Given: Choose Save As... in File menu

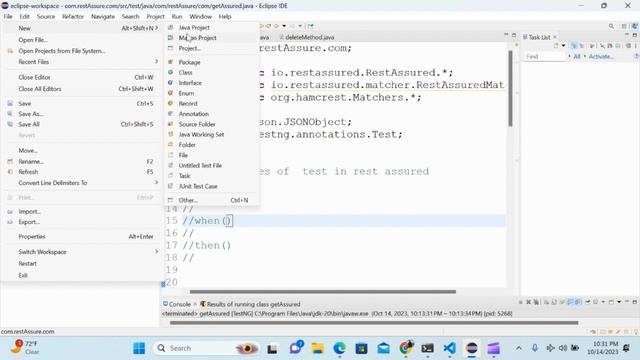Looking at the screenshot, I should coord(31,114).
